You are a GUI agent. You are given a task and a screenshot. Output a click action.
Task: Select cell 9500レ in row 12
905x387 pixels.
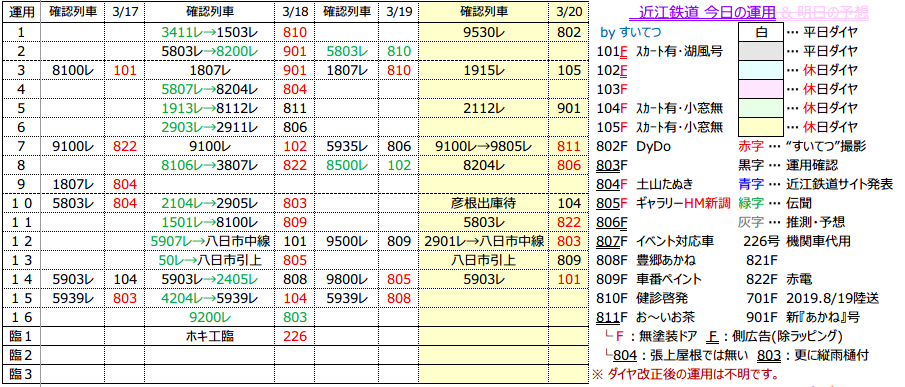pos(346,241)
